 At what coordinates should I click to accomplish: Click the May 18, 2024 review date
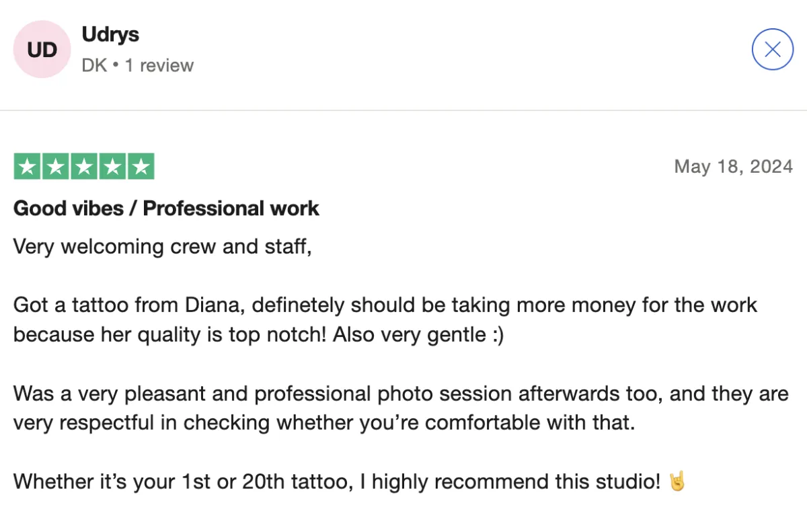click(733, 166)
